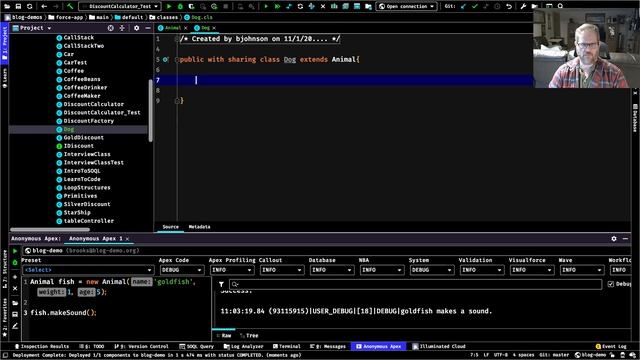The image size is (640, 360).
Task: Execute Anonymous Apex with green play button
Action: [15, 251]
